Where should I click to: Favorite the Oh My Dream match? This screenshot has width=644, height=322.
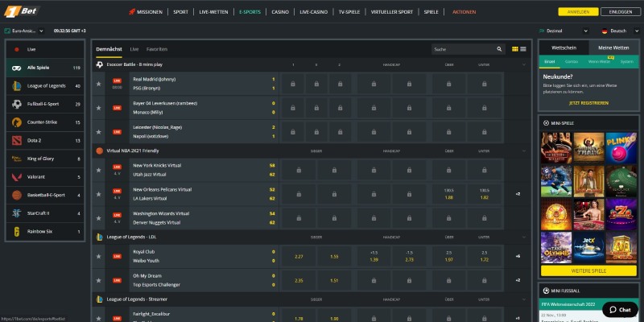[98, 280]
